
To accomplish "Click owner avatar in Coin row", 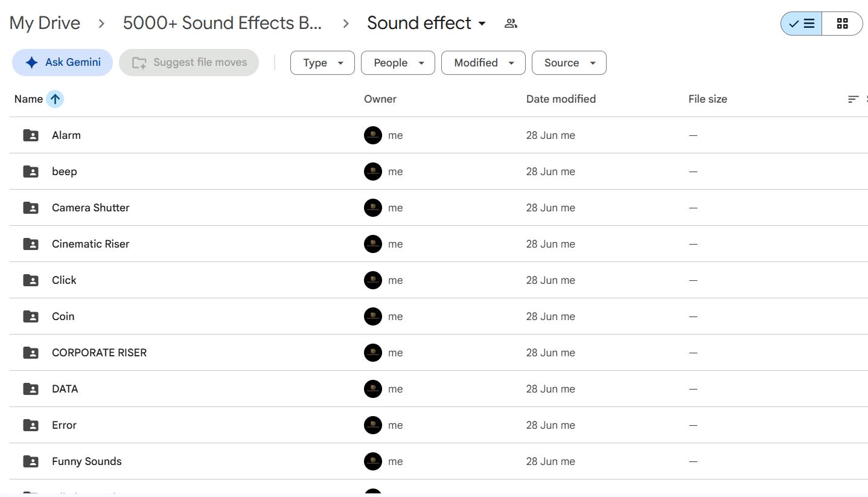I will pos(373,316).
